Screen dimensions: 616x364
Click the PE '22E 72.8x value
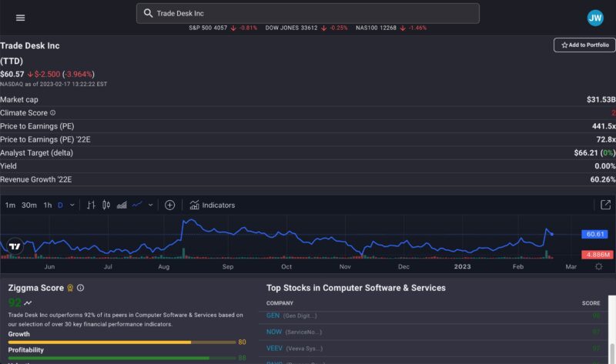point(606,140)
